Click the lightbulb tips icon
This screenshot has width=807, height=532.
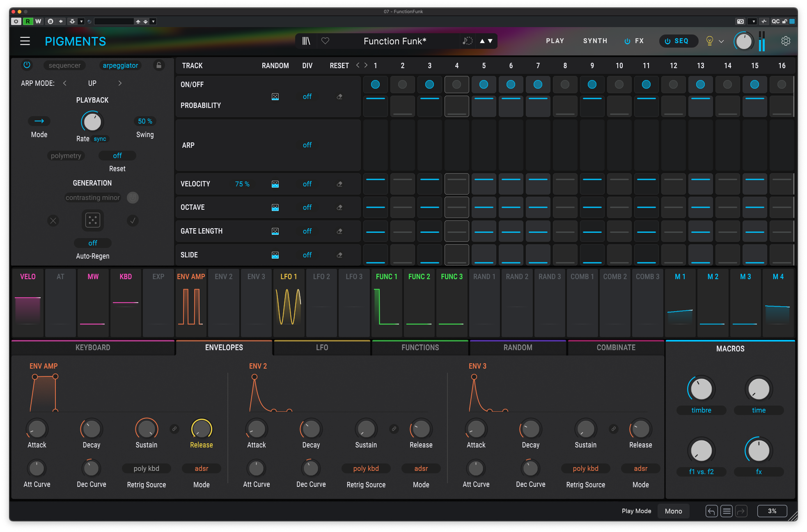[709, 41]
